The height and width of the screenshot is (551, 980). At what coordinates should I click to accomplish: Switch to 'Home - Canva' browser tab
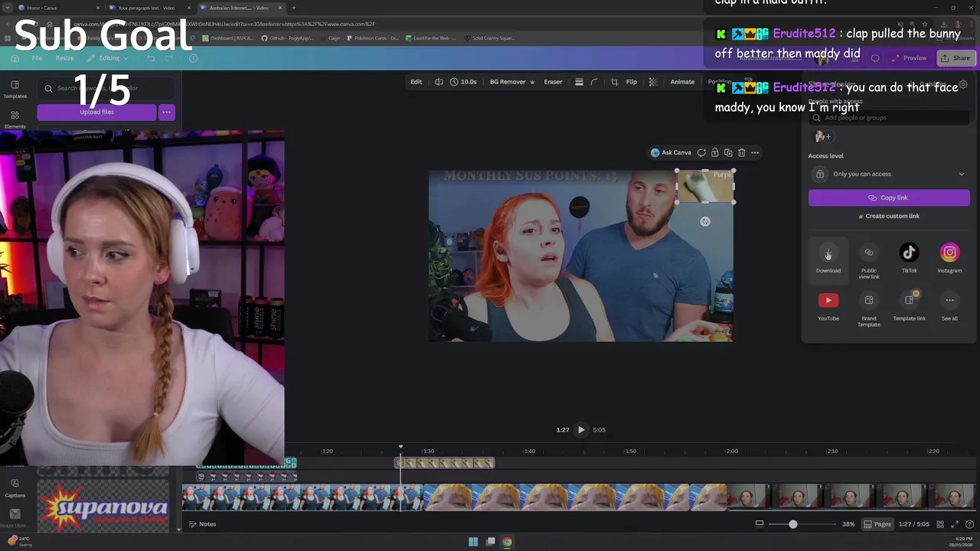(57, 8)
